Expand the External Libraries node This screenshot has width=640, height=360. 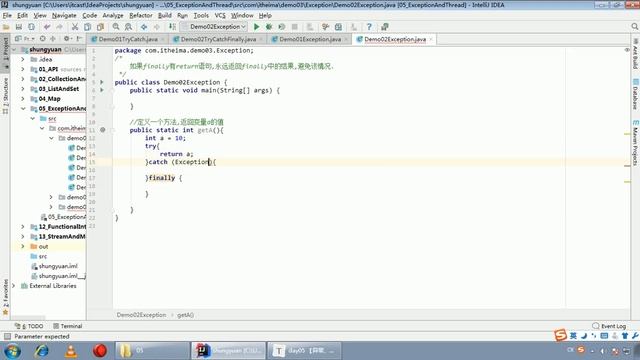coord(13,286)
